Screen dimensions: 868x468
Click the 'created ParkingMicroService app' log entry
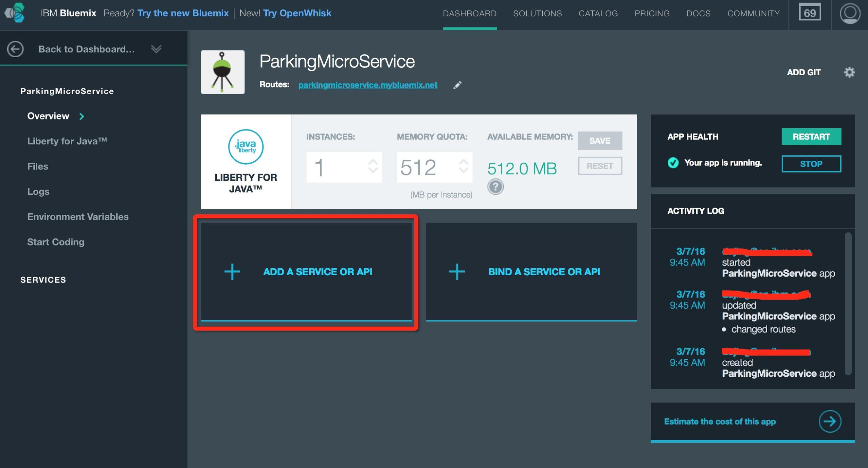click(x=778, y=368)
